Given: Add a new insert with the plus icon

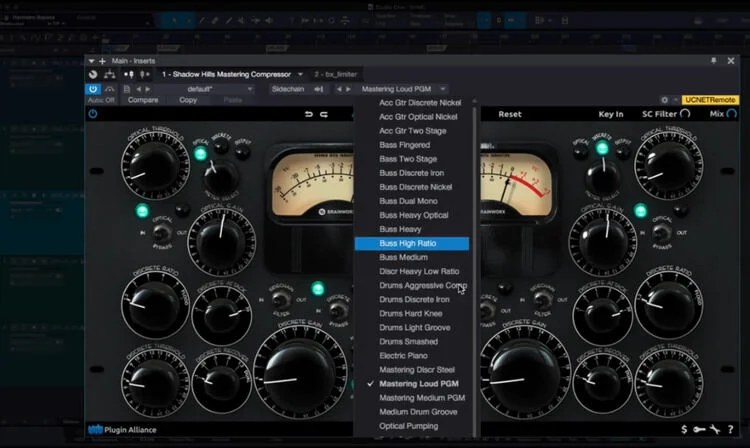Looking at the screenshot, I should coord(102,61).
